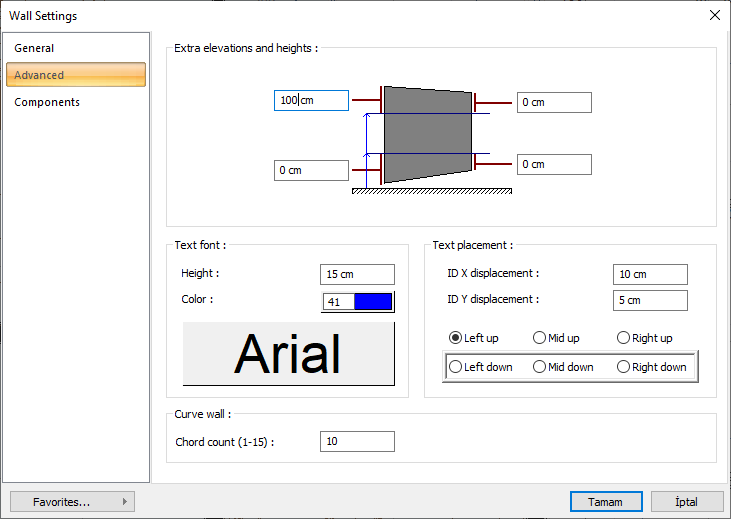Image resolution: width=731 pixels, height=519 pixels.
Task: Switch to the Components tab
Action: 47,102
